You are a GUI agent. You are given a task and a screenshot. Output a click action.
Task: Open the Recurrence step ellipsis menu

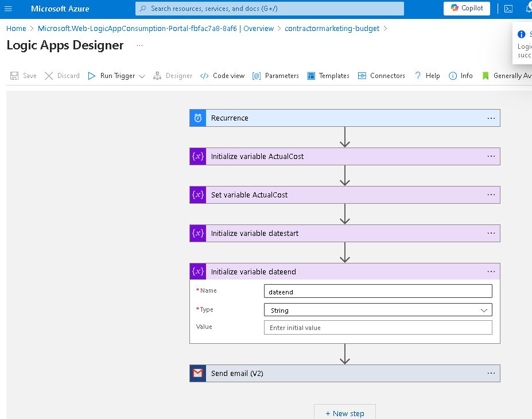[x=491, y=118]
